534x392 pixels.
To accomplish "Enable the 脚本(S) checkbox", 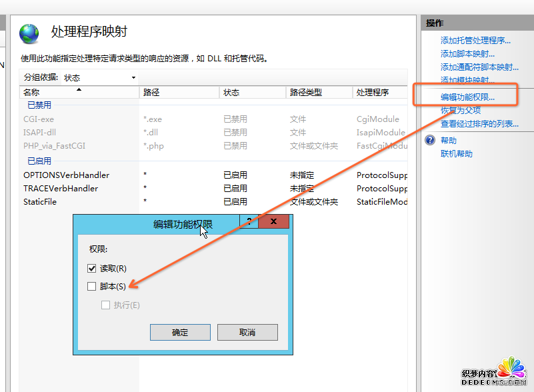I will 92,287.
